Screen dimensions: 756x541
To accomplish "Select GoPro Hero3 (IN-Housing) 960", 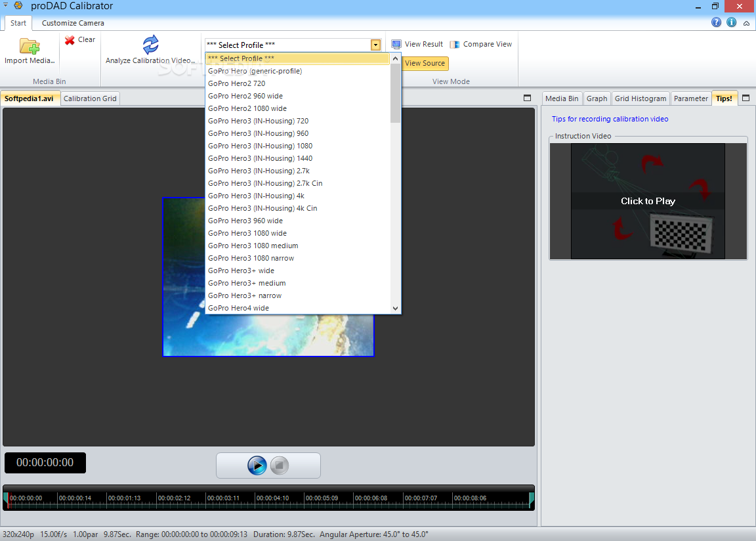I will point(297,133).
